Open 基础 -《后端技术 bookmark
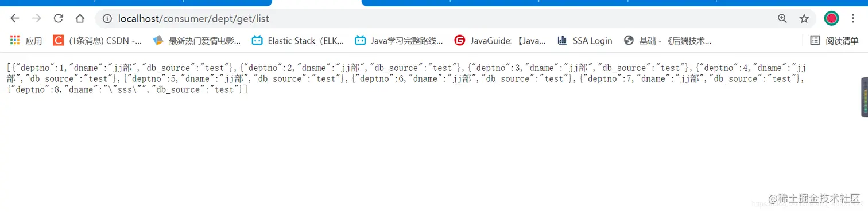This screenshot has width=868, height=212. tap(668, 41)
